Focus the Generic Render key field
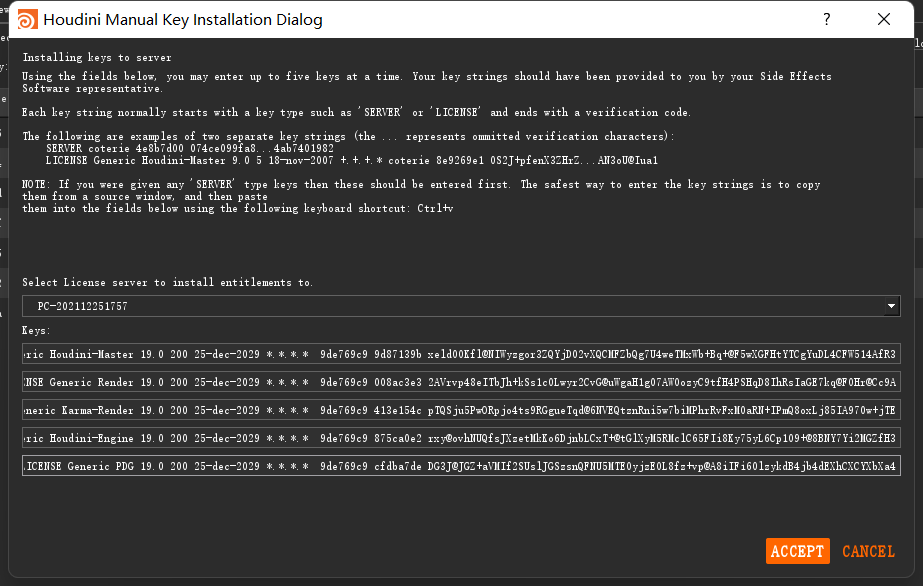This screenshot has width=923, height=586. point(460,382)
